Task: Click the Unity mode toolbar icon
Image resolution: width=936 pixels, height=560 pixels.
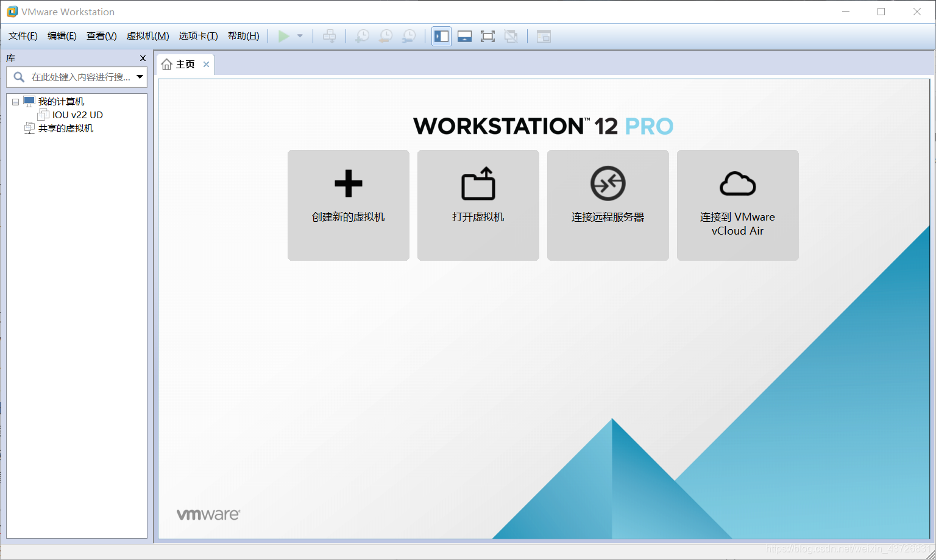Action: 511,36
